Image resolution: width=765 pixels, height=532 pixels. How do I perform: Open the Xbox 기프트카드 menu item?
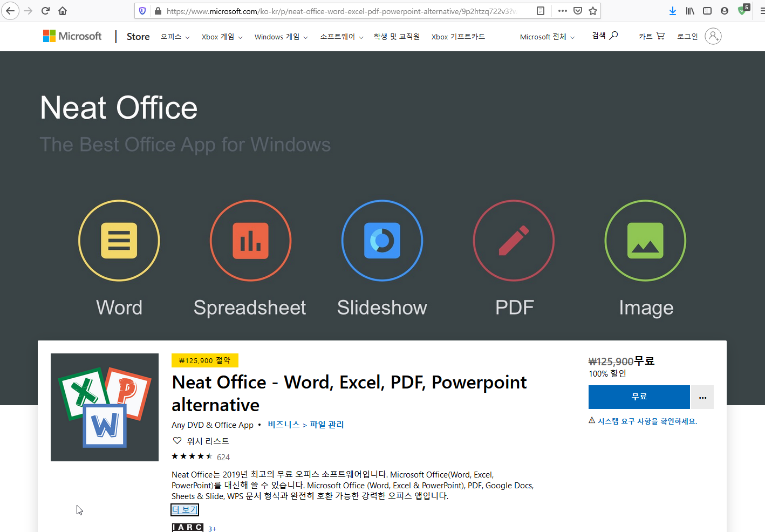point(458,37)
